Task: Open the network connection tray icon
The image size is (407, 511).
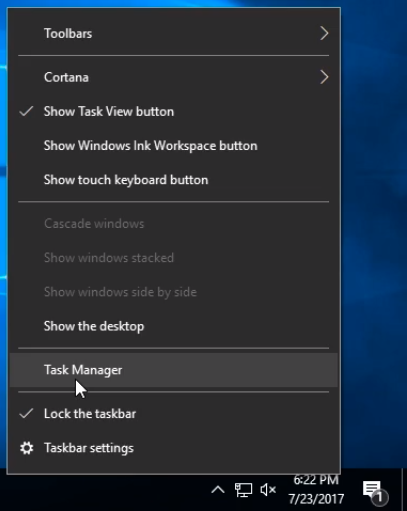Action: (243, 490)
